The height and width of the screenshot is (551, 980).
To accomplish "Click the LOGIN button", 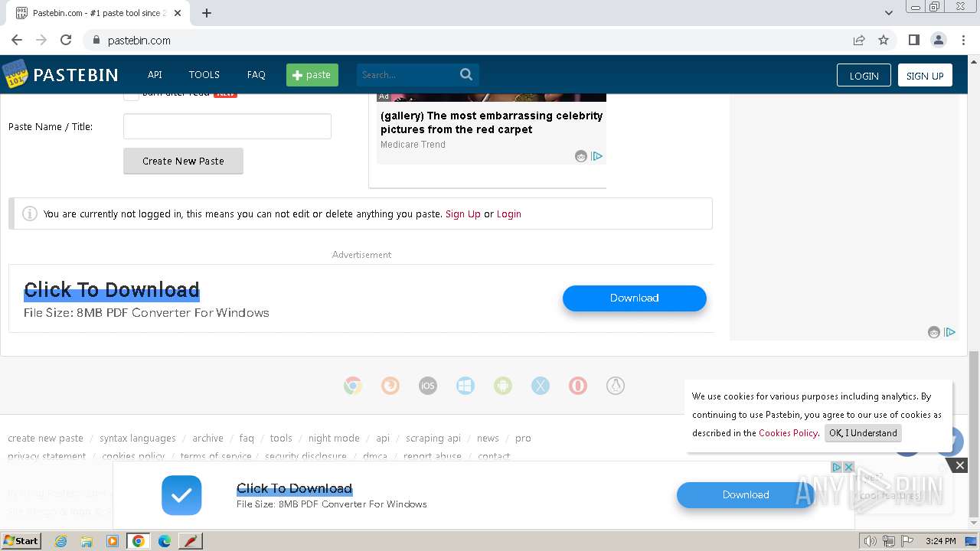I will point(864,75).
